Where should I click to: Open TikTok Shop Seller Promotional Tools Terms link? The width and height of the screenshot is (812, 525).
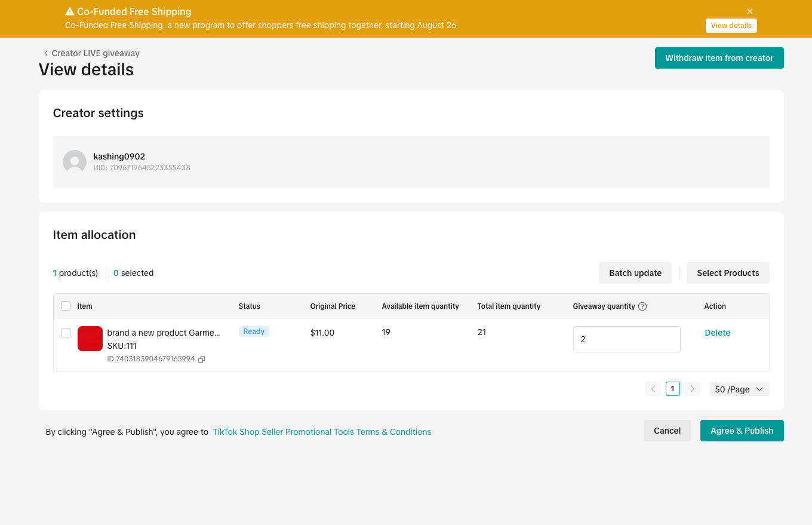point(322,432)
